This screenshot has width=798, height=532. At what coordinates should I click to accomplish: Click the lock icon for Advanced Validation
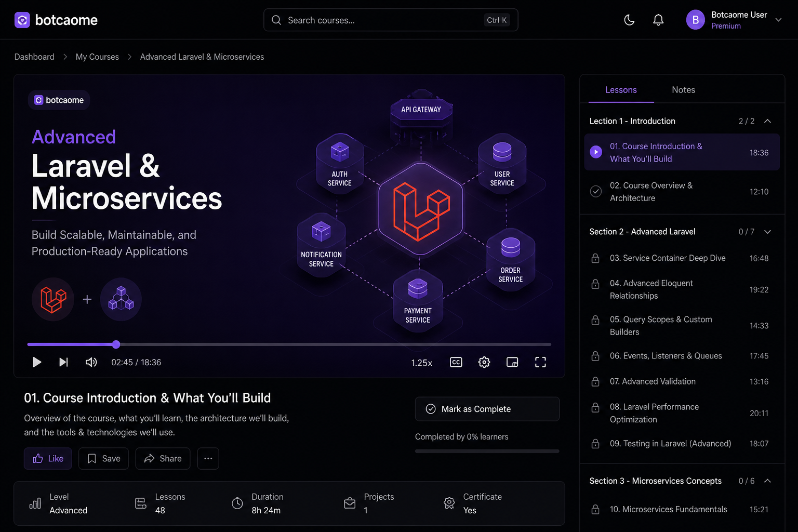click(595, 381)
